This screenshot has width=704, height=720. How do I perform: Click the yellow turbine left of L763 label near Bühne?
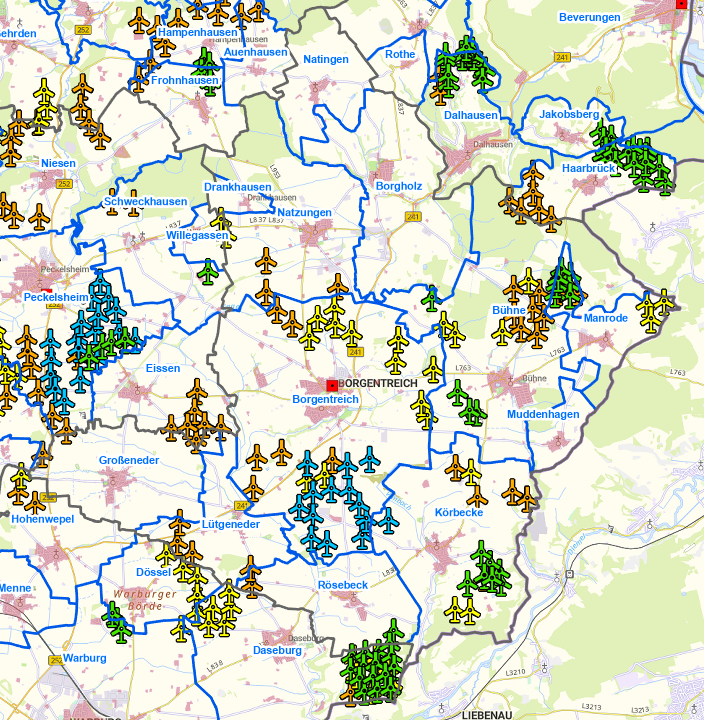coord(433,369)
